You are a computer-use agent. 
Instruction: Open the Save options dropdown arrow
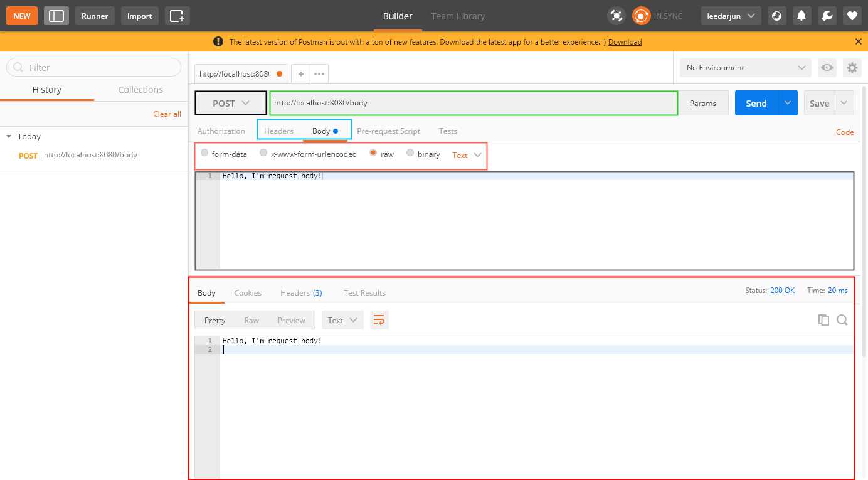click(x=844, y=104)
